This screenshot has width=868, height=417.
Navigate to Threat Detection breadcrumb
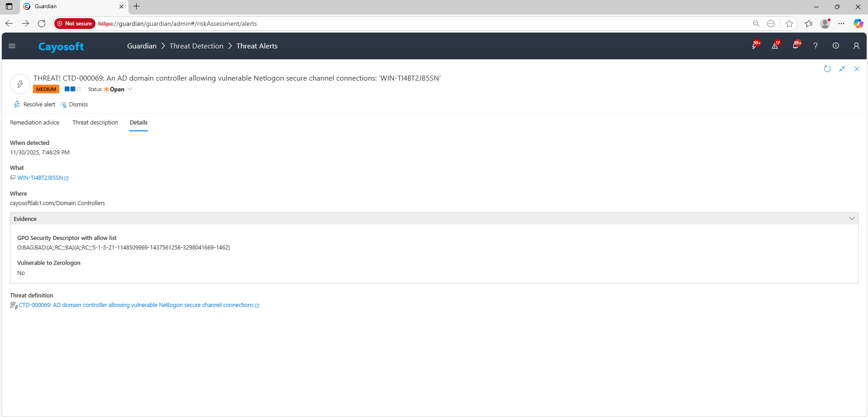pyautogui.click(x=196, y=46)
